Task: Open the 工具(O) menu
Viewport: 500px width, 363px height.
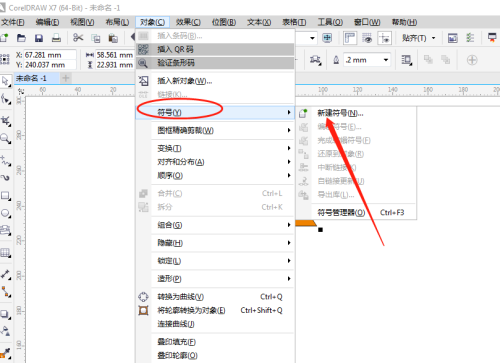Action: [x=330, y=22]
